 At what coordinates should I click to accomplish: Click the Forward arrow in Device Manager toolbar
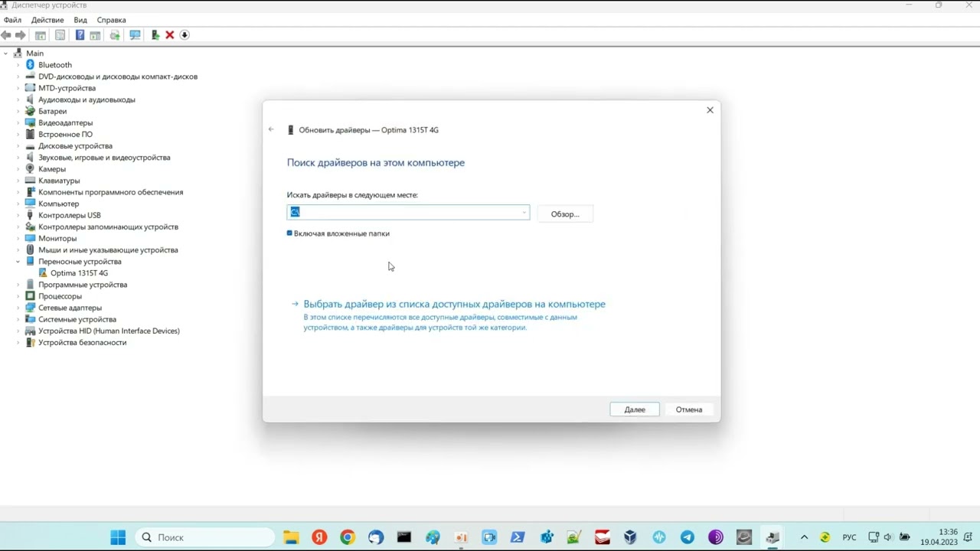(x=21, y=35)
